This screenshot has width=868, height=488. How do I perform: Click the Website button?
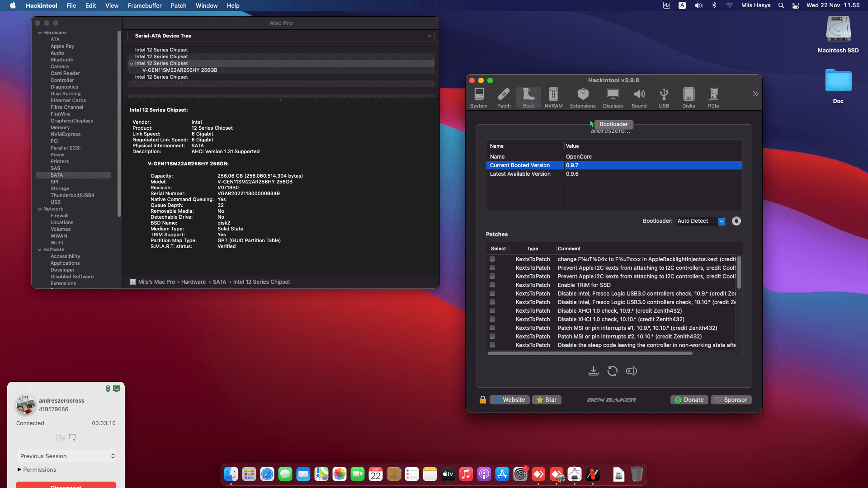click(x=509, y=400)
